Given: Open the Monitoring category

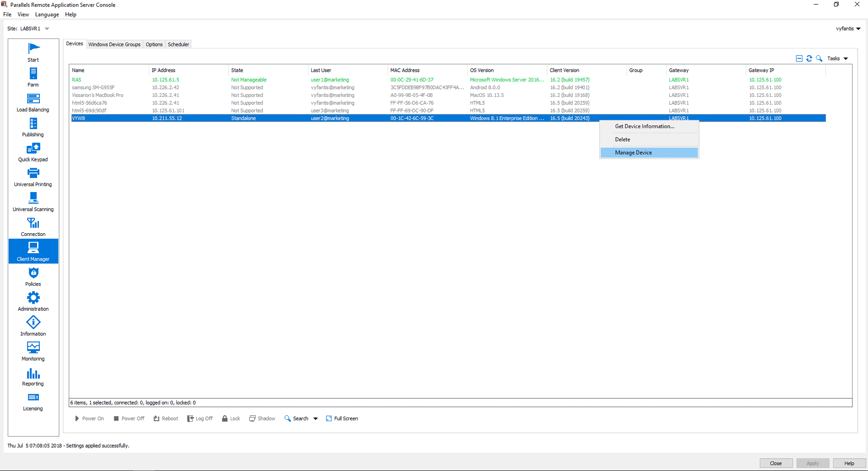Looking at the screenshot, I should coord(33,351).
